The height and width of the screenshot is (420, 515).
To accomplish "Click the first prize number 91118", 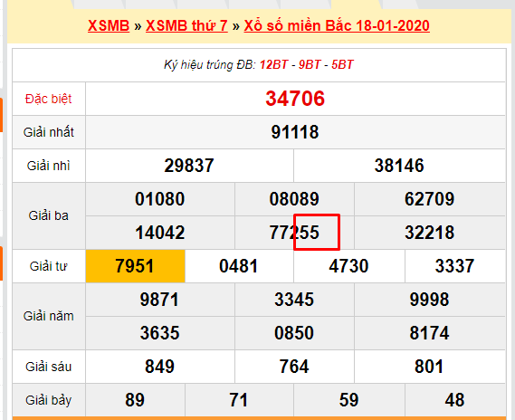I will [295, 132].
